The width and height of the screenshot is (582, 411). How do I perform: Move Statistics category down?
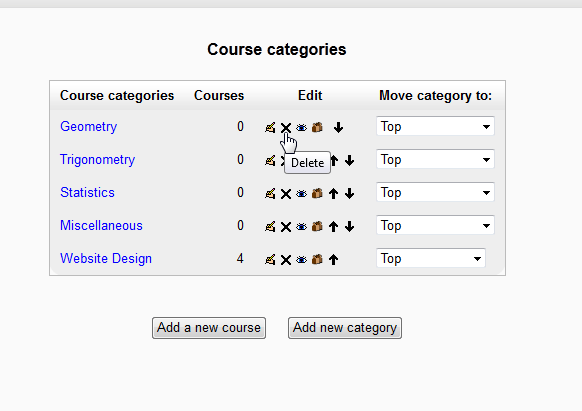(349, 193)
